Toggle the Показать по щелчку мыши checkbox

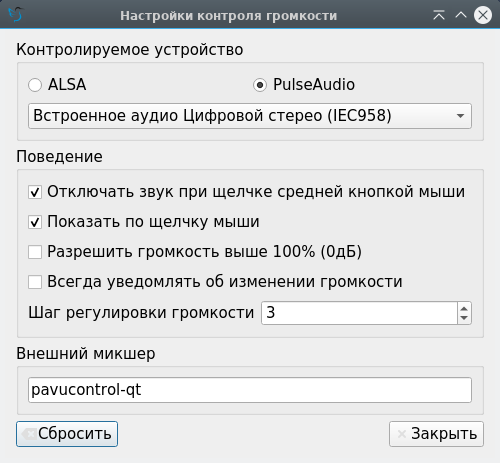coord(35,222)
